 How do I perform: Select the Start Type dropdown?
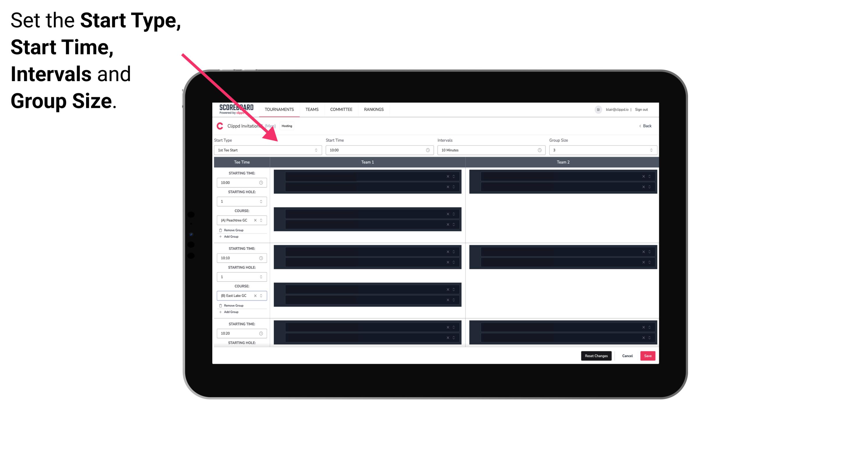(x=265, y=150)
